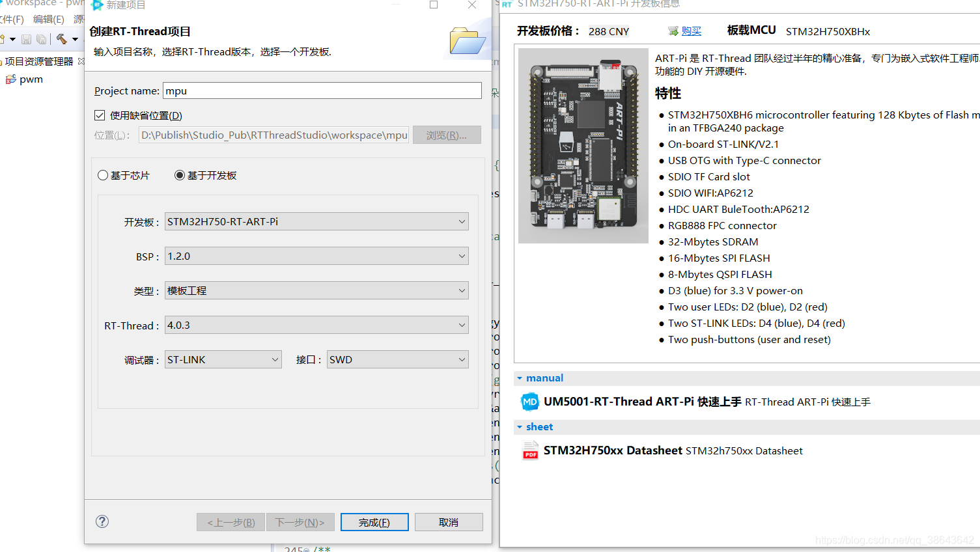The width and height of the screenshot is (980, 552).
Task: Click the PDF icon for STM32H750xx Datasheet
Action: pyautogui.click(x=530, y=450)
